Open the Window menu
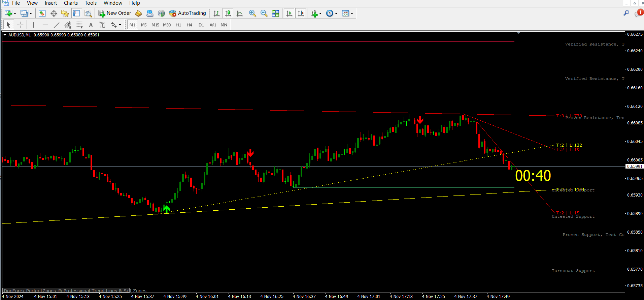Screen dimensions: 644x300 113,3
